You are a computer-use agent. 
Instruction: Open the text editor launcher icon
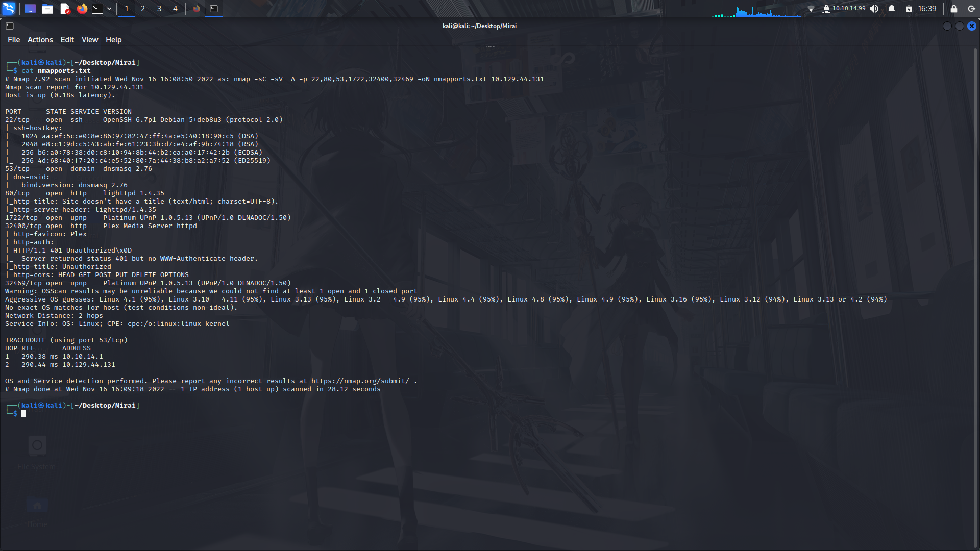[65, 9]
